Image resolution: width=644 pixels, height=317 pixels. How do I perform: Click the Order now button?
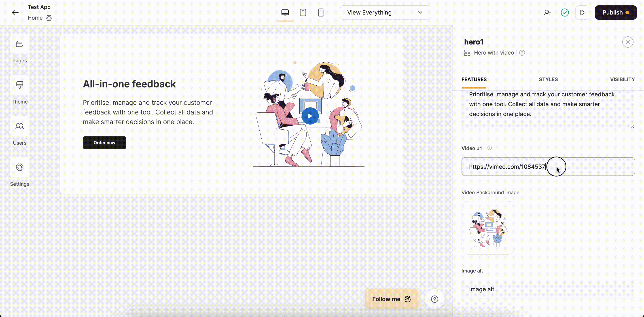pos(104,142)
